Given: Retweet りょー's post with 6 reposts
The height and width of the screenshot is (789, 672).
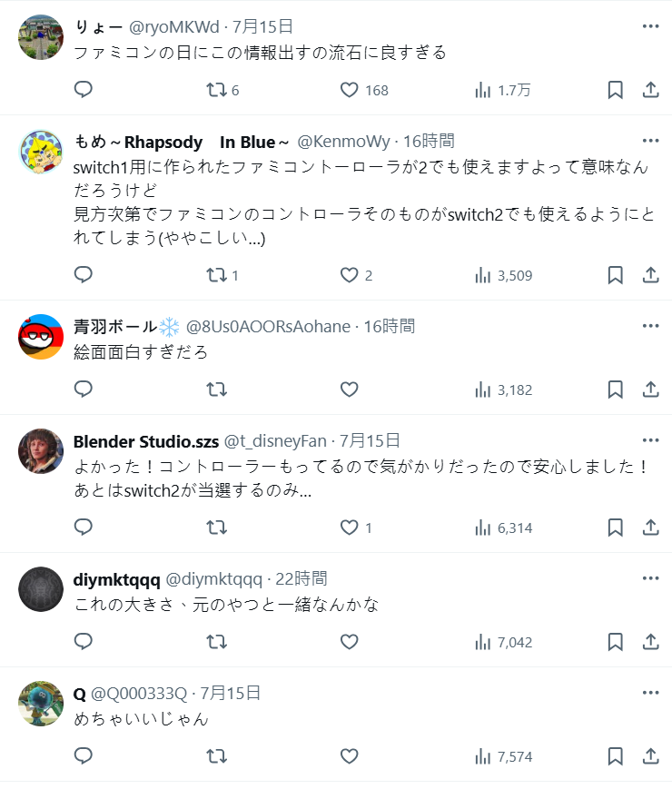Looking at the screenshot, I should coord(216,89).
